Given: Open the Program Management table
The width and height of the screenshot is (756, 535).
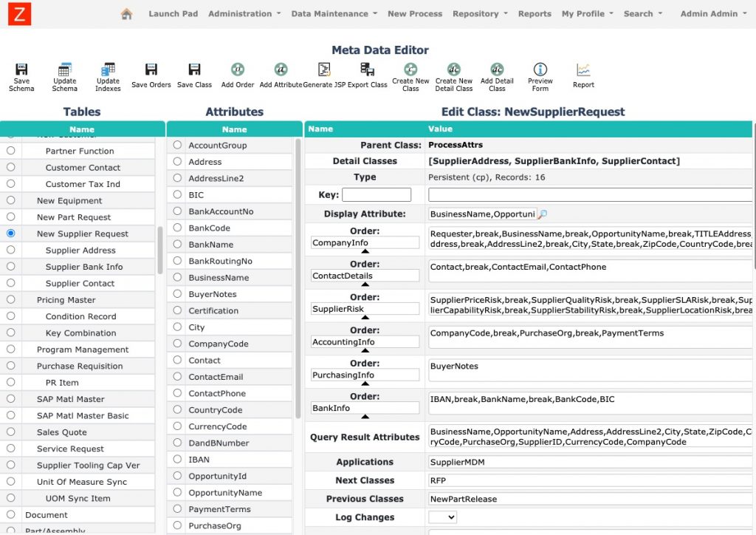Looking at the screenshot, I should 83,350.
